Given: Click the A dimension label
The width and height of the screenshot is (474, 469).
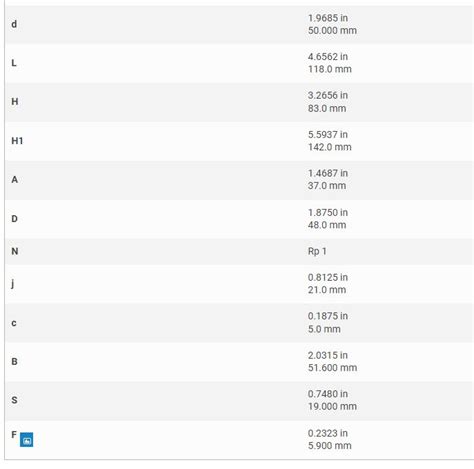Looking at the screenshot, I should pyautogui.click(x=15, y=180).
